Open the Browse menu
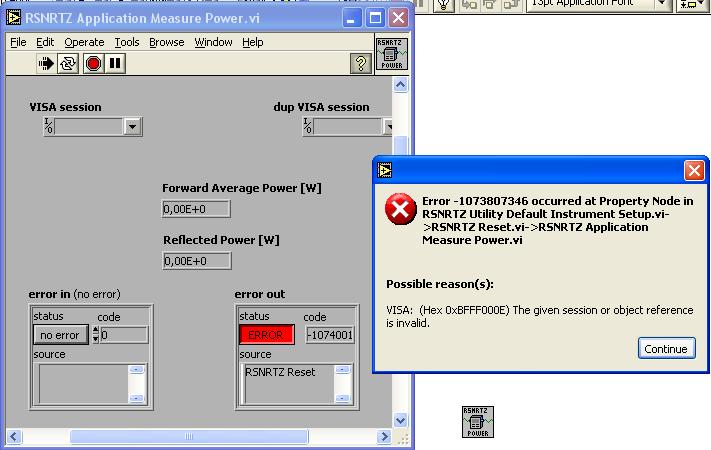Screen dimensions: 711x450 pyautogui.click(x=166, y=42)
